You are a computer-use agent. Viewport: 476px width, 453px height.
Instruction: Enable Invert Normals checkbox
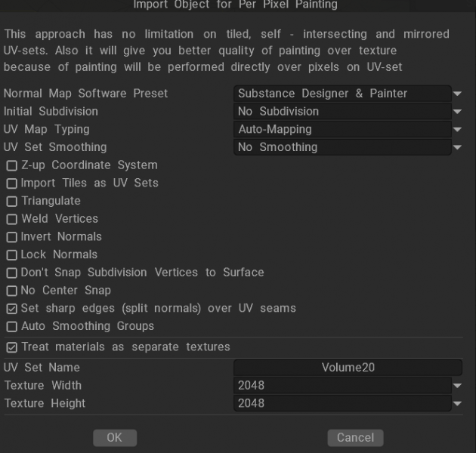point(11,237)
